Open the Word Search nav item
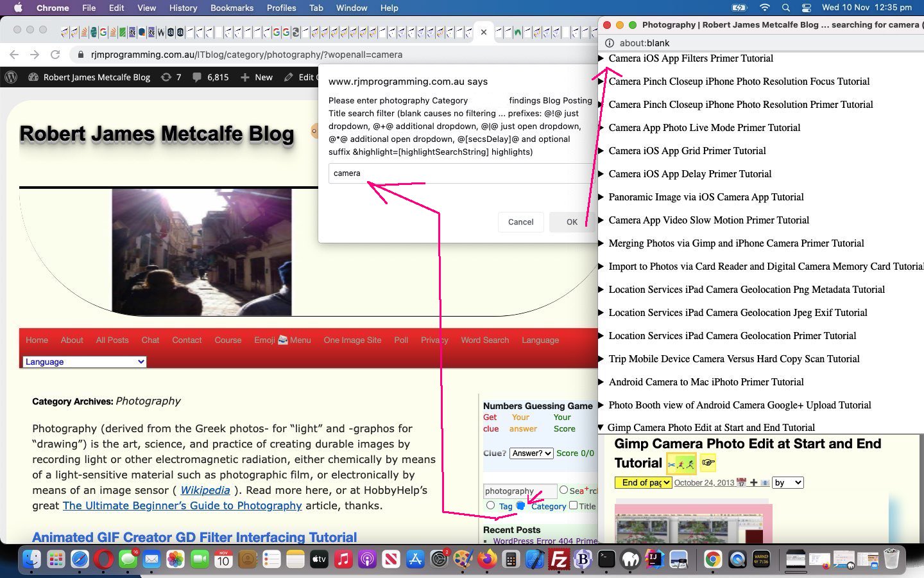Viewport: 924px width, 578px height. pyautogui.click(x=484, y=340)
